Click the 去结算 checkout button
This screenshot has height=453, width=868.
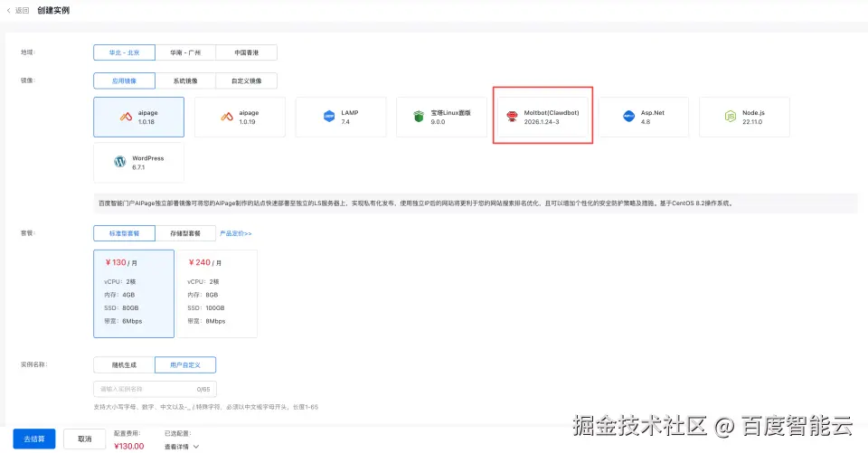[34, 439]
